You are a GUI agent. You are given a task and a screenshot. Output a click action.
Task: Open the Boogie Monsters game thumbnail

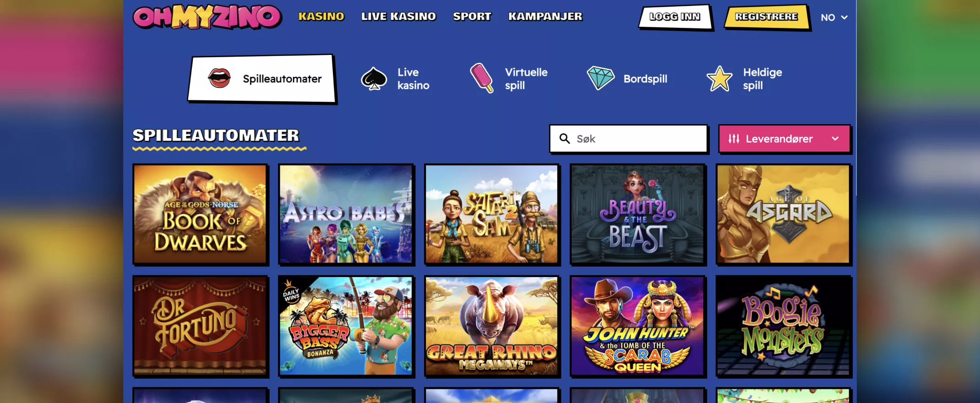coord(783,326)
